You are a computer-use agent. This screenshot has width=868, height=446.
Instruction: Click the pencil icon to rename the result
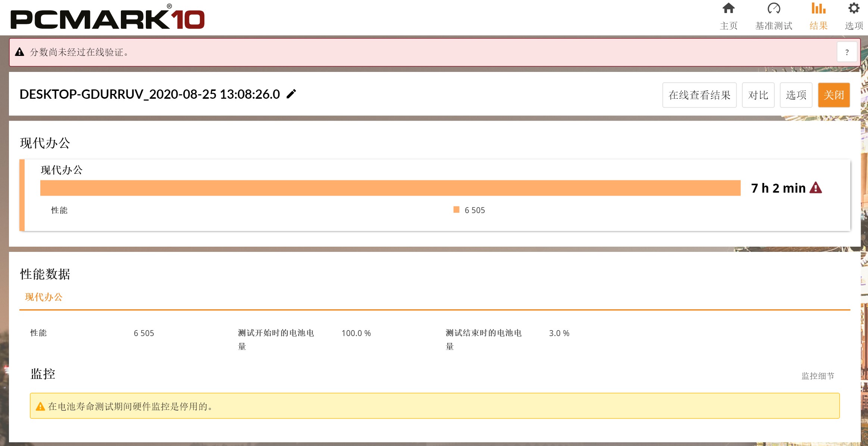[x=291, y=95]
